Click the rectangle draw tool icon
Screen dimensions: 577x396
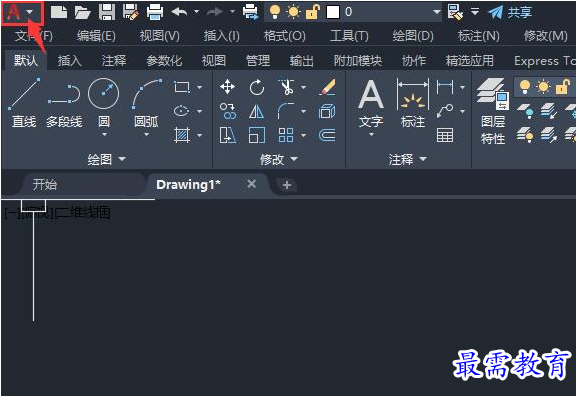pyautogui.click(x=181, y=87)
